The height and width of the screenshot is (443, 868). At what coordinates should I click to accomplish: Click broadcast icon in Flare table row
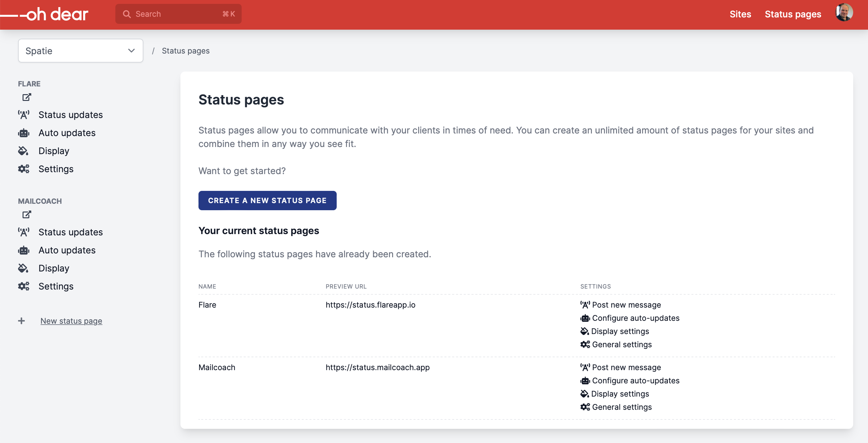(585, 305)
